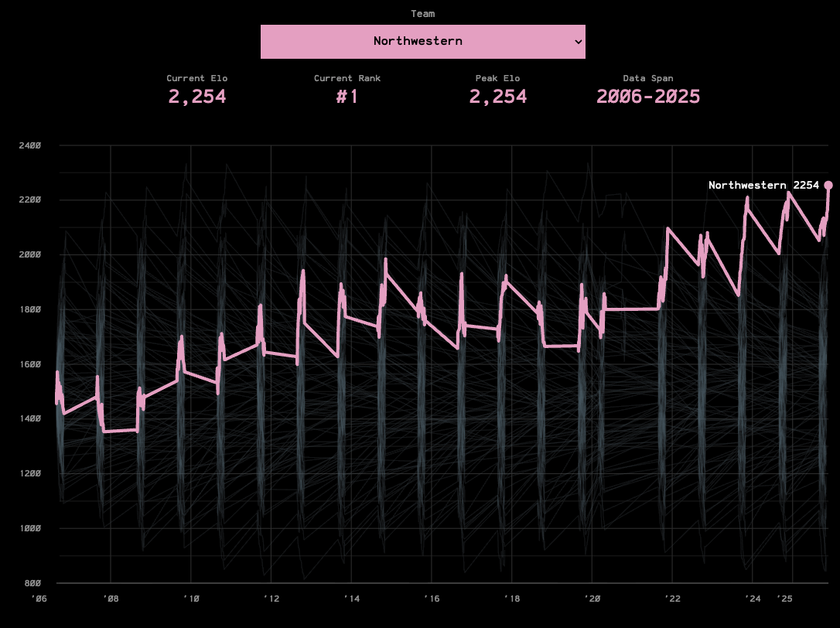This screenshot has height=628, width=840.
Task: Click the '06 x-axis label
Action: click(39, 599)
